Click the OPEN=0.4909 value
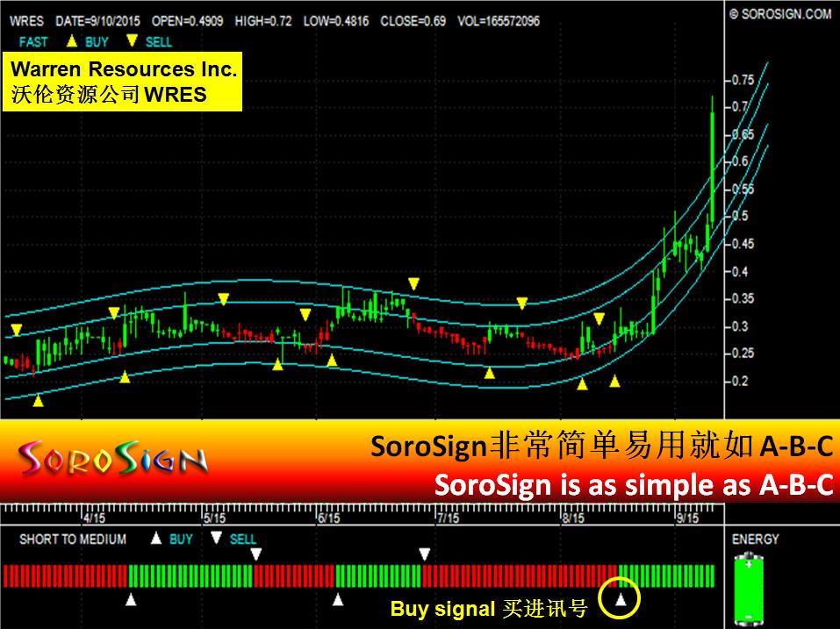Screen dimensions: 840x629 point(188,21)
